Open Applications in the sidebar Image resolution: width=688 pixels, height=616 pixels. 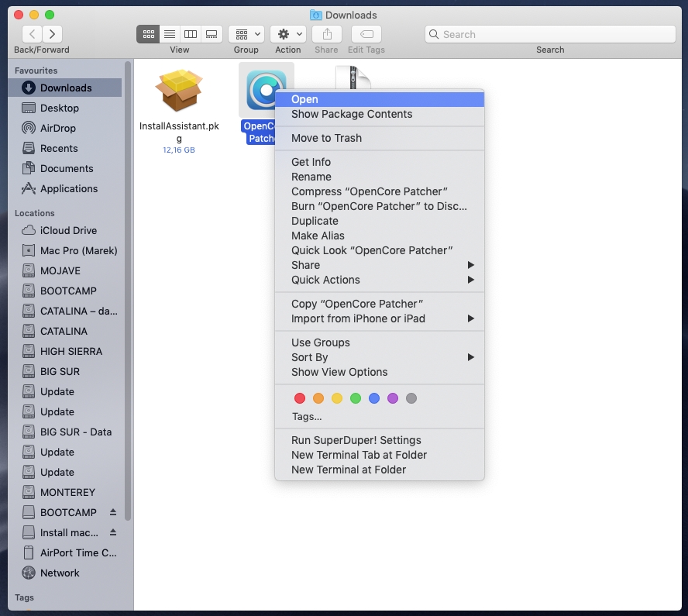[x=65, y=188]
